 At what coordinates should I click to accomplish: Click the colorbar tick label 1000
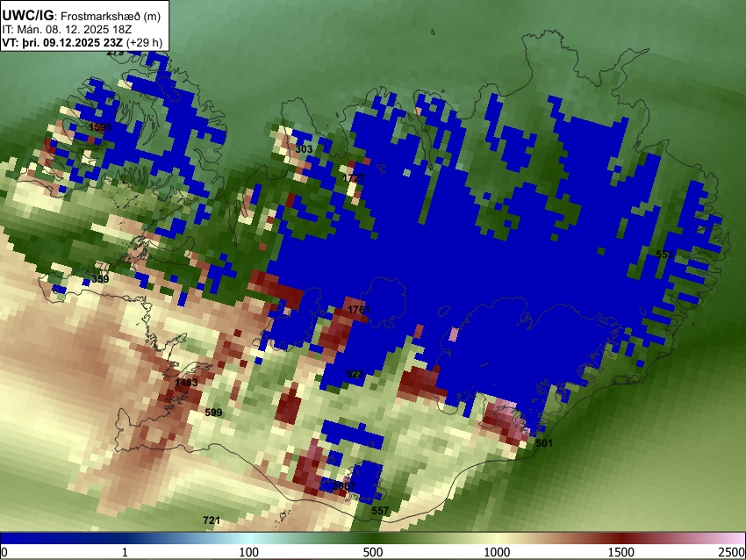497,552
